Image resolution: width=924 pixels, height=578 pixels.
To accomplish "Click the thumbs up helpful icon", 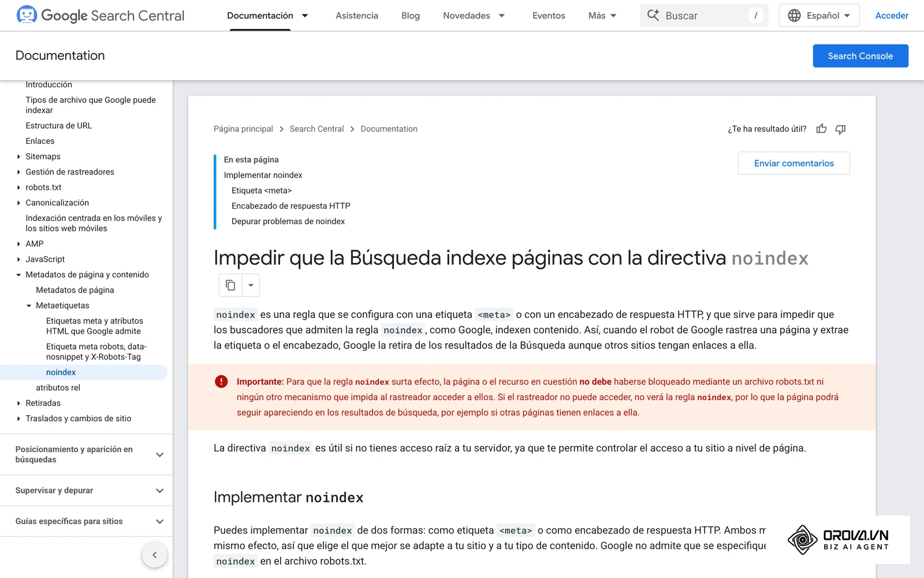I will point(821,129).
